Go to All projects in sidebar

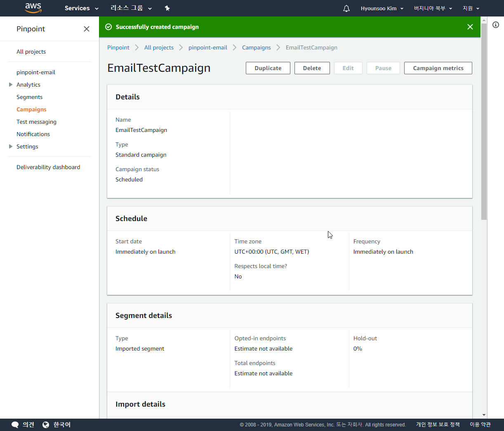[x=31, y=52]
